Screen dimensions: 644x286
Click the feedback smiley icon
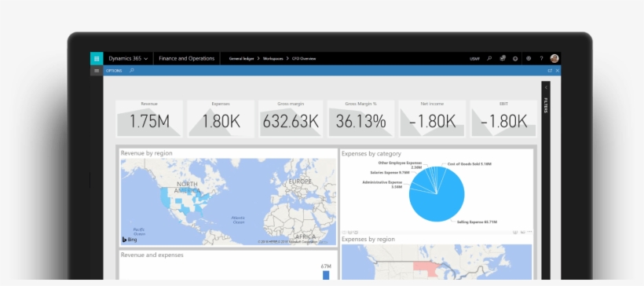515,58
